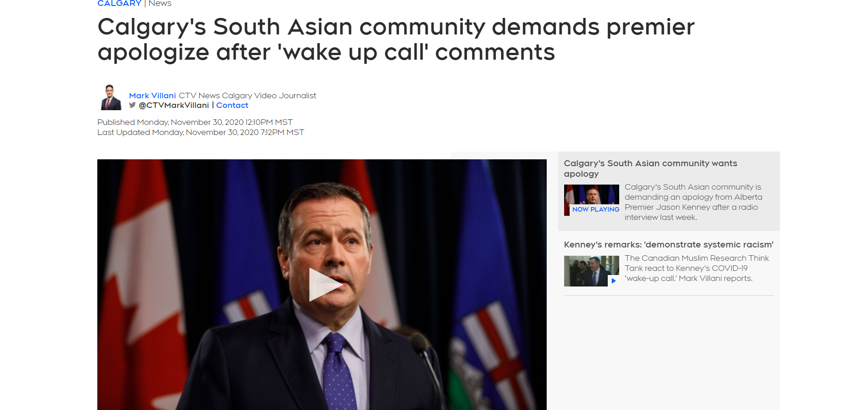Open Mark Villani's author profile link

pos(152,95)
